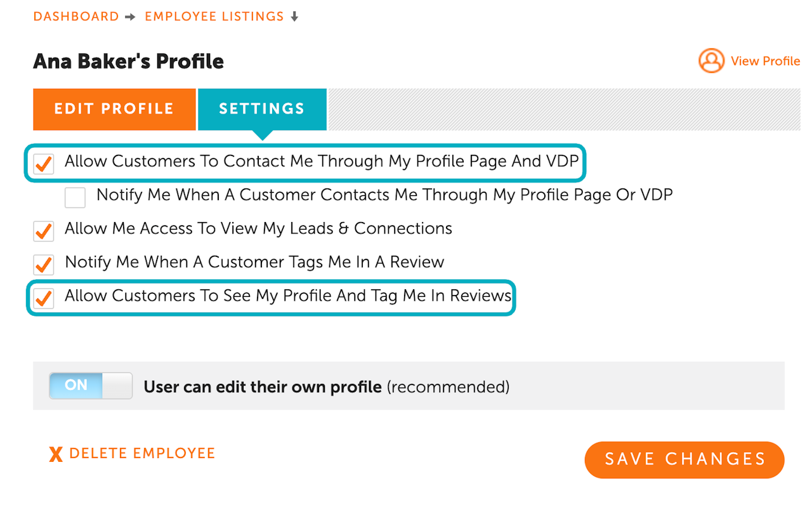Uncheck Allow Me Access To View My Leads checkbox
This screenshot has width=812, height=505.
pyautogui.click(x=44, y=231)
